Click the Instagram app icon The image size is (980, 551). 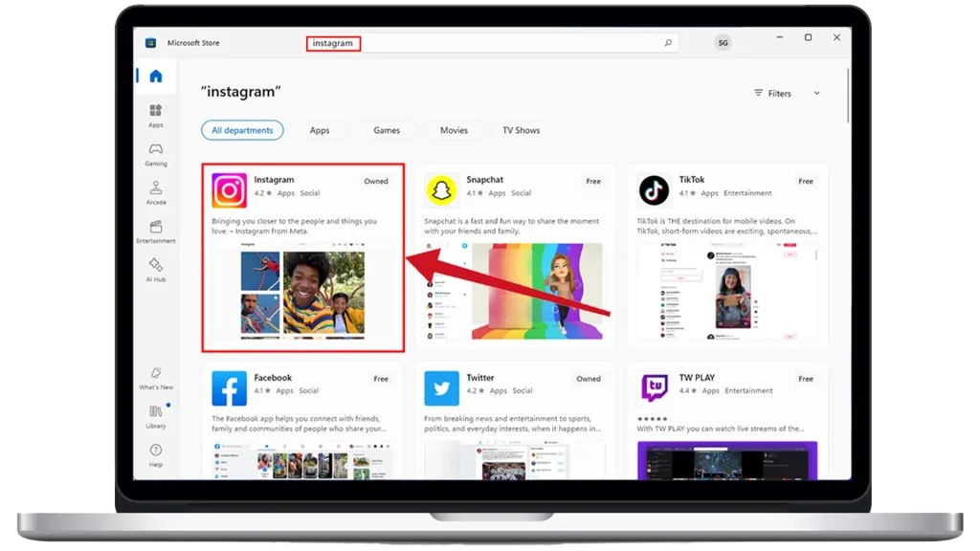coord(229,190)
